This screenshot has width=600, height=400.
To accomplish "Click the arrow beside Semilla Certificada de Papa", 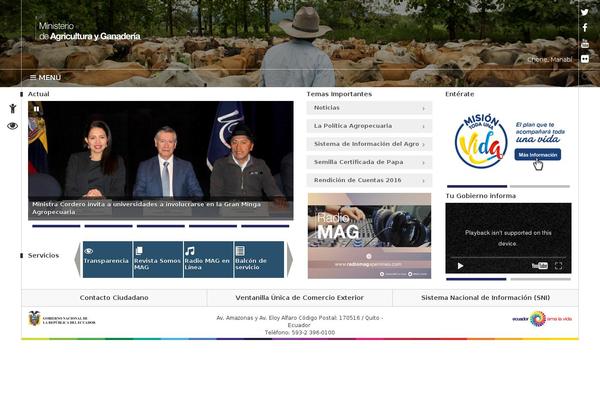I will 424,163.
